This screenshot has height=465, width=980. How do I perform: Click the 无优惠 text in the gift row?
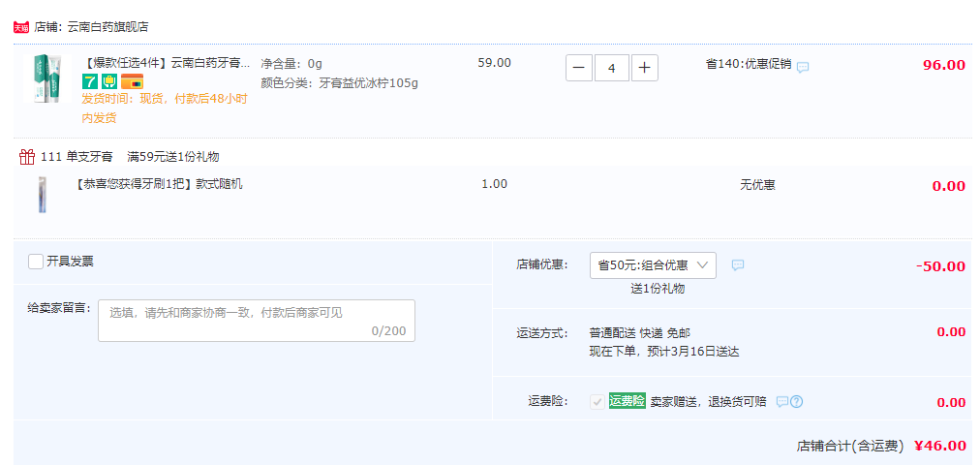click(757, 185)
